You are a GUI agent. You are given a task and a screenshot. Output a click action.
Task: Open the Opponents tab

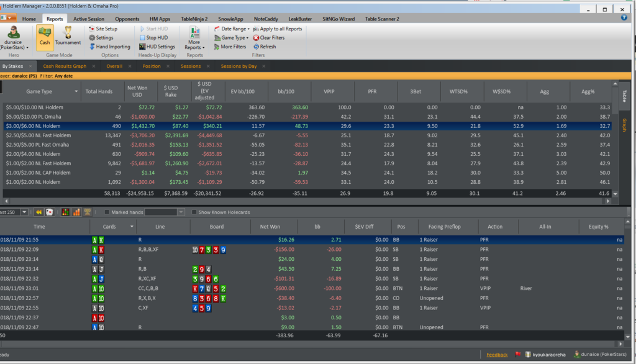[127, 19]
